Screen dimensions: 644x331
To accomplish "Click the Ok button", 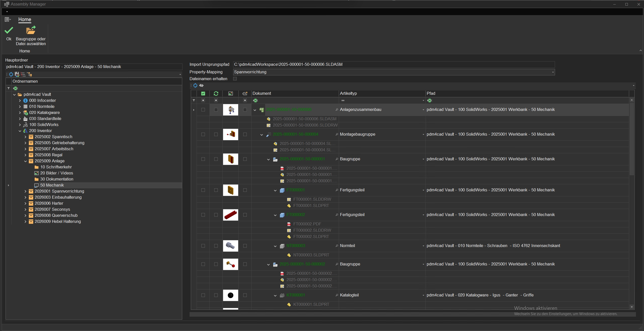I will (x=9, y=33).
